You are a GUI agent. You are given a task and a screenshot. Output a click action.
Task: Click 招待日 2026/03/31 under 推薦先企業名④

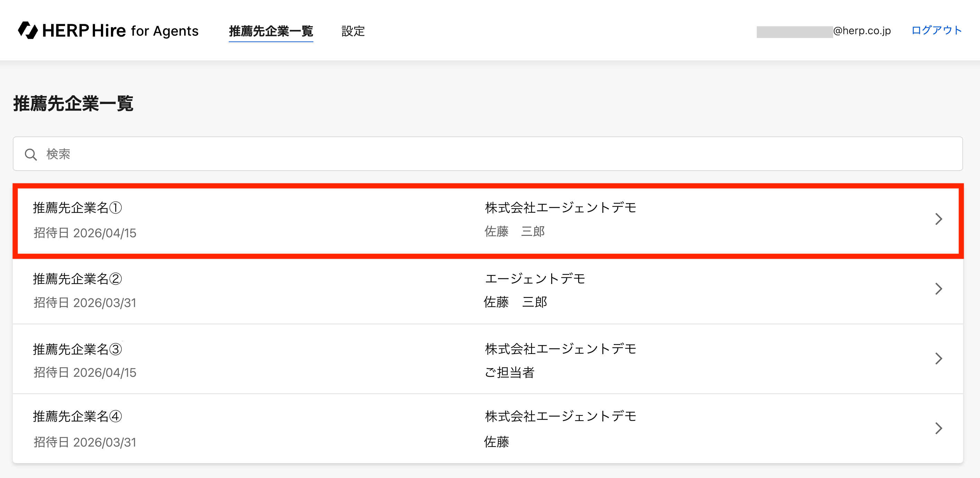point(85,442)
